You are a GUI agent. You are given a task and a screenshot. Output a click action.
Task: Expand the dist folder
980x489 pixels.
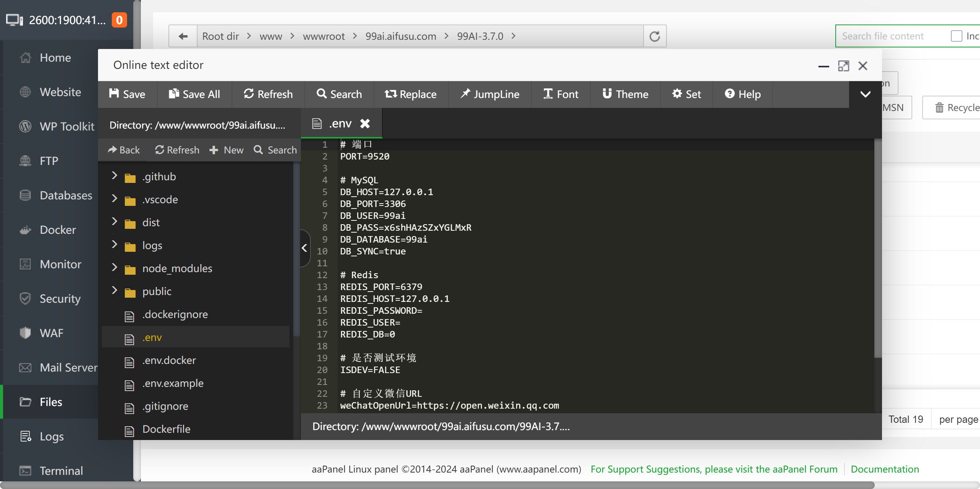tap(114, 222)
